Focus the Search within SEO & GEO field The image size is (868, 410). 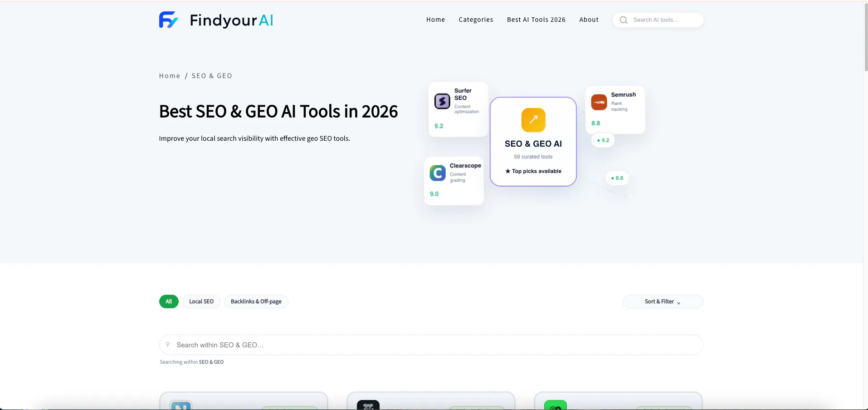click(x=431, y=345)
